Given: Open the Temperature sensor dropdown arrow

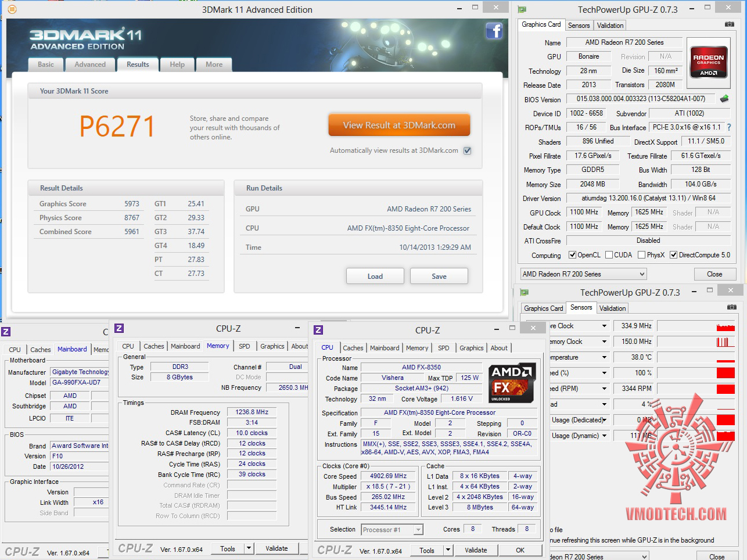Looking at the screenshot, I should click(x=604, y=357).
